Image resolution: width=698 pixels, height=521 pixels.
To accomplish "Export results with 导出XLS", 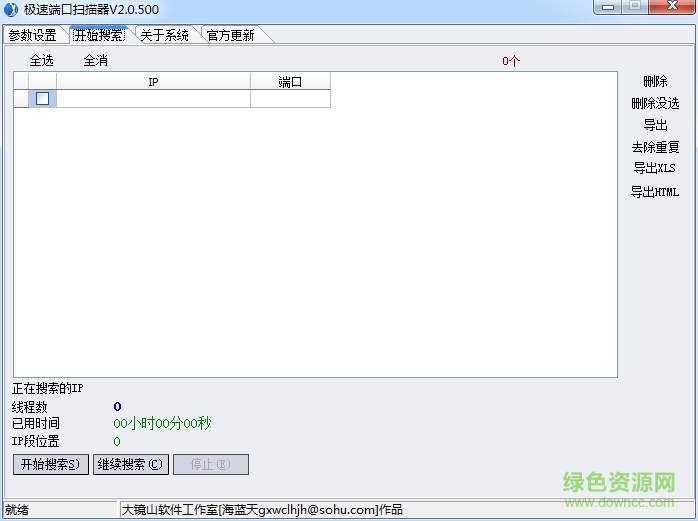I will [x=655, y=169].
